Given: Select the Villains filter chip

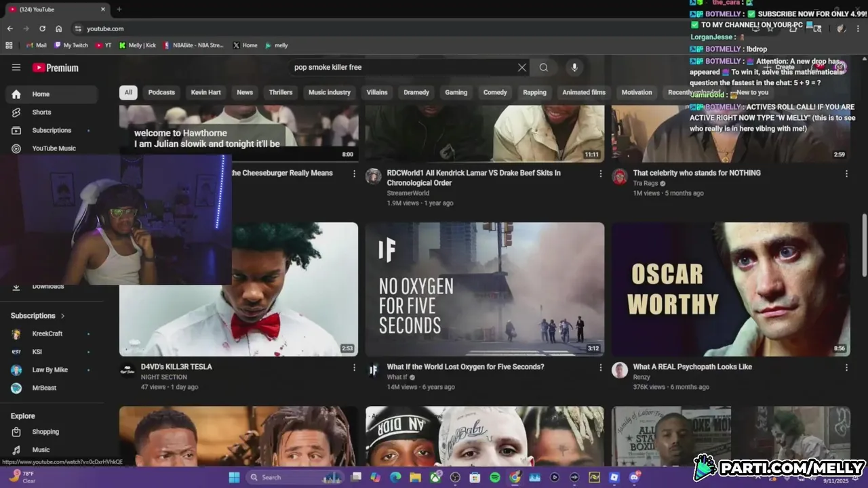Looking at the screenshot, I should pyautogui.click(x=377, y=92).
